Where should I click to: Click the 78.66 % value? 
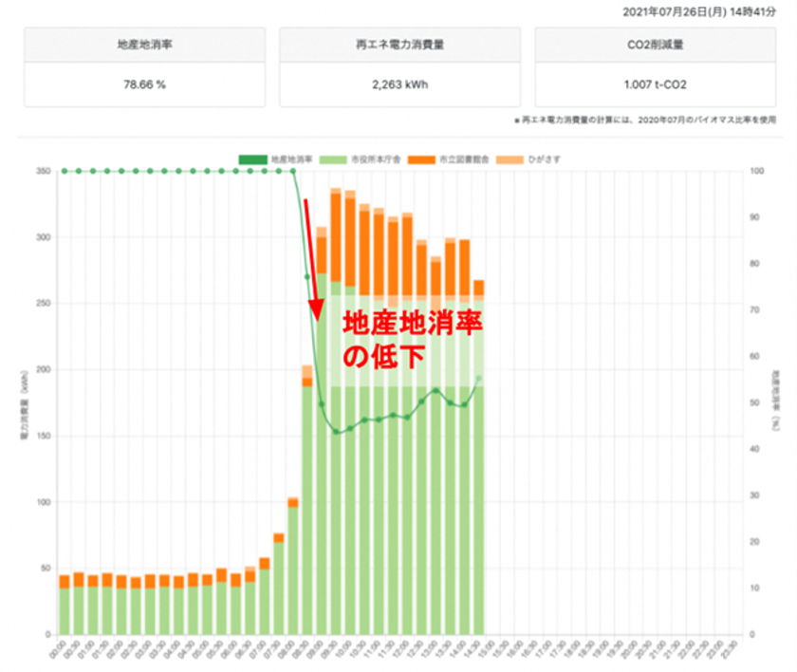[x=145, y=84]
